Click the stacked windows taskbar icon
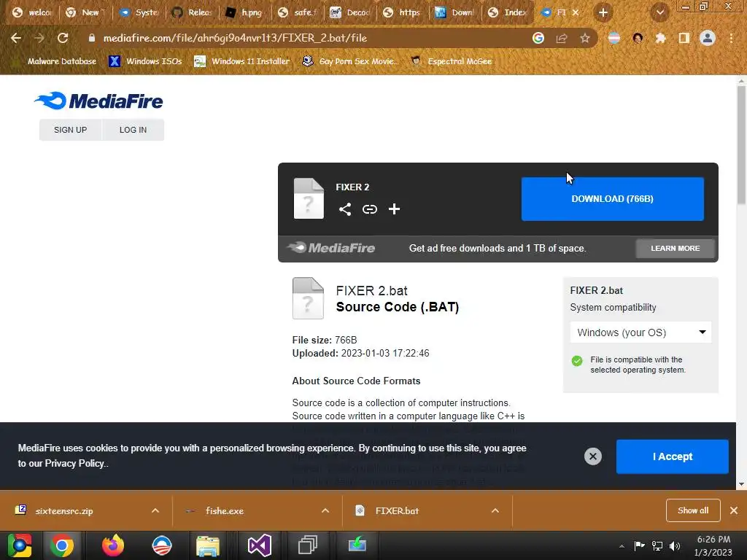This screenshot has height=560, width=747. point(307,545)
